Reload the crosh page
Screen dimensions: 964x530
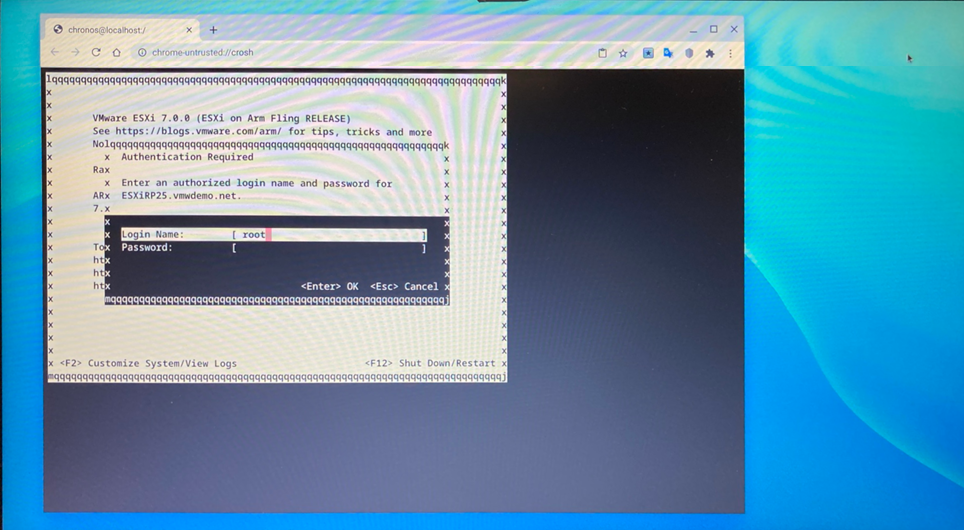point(96,52)
